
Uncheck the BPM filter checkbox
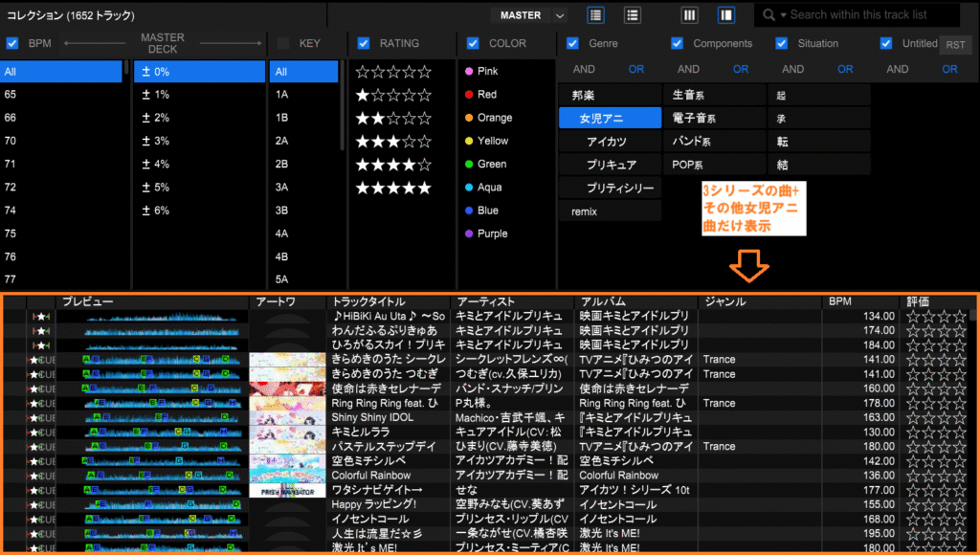(12, 43)
